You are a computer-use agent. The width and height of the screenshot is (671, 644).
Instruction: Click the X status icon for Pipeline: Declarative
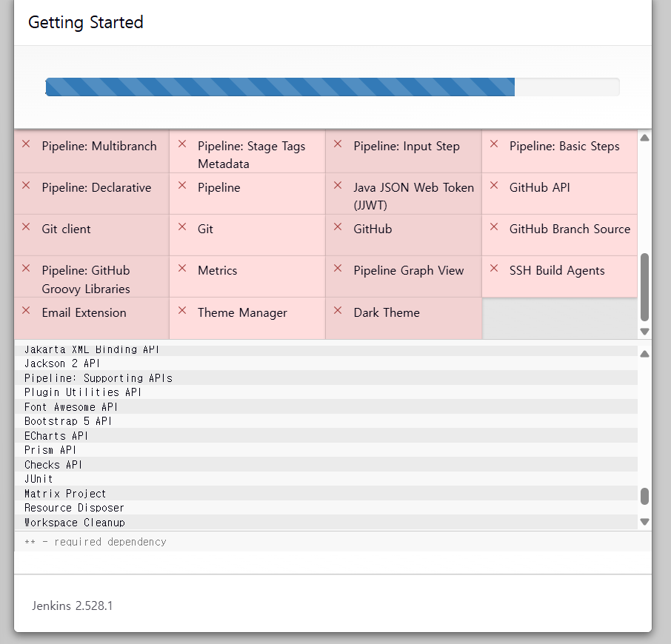tap(26, 186)
